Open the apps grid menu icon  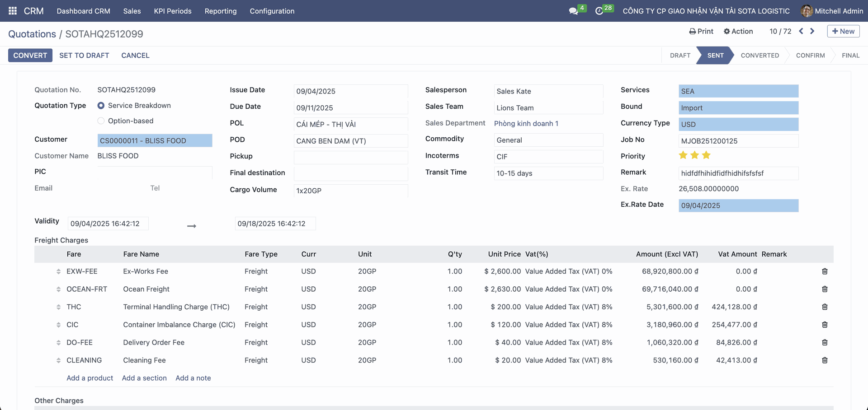[x=13, y=11]
